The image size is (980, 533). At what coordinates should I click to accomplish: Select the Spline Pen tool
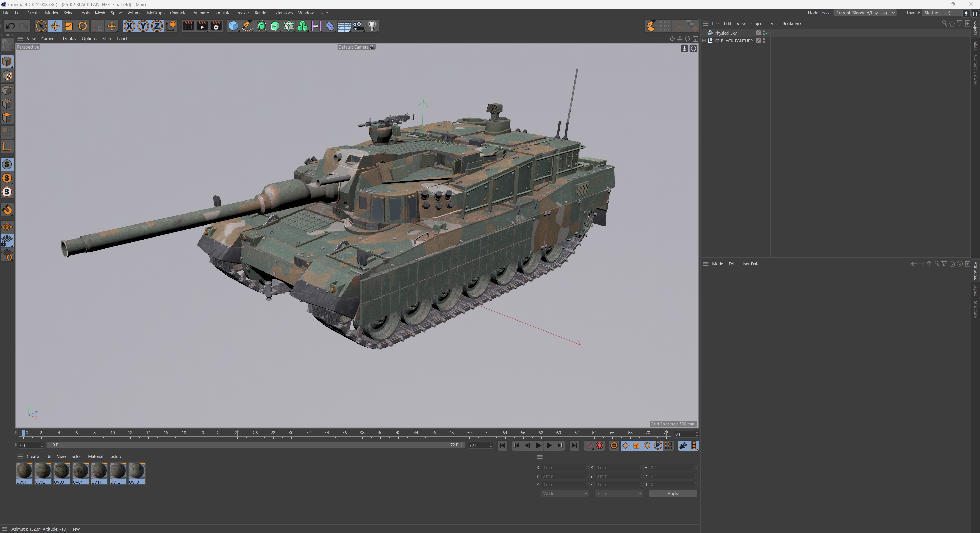(247, 26)
